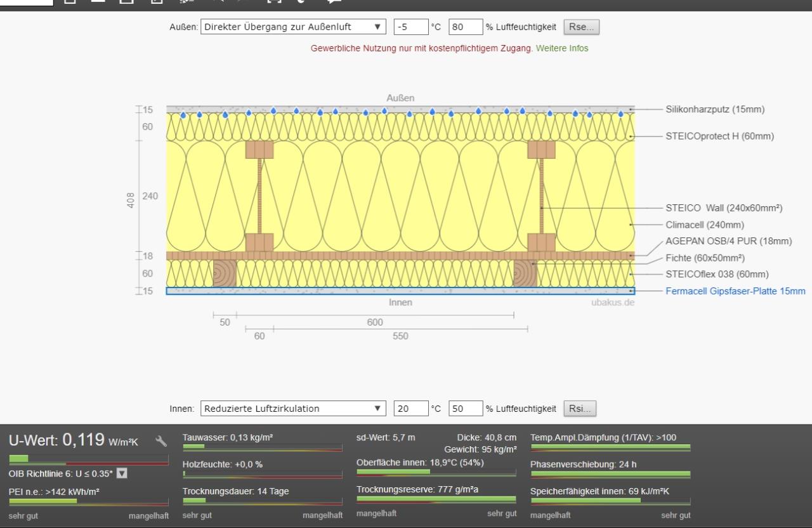The image size is (812, 528).
Task: Click the Rsi... button
Action: click(x=580, y=409)
